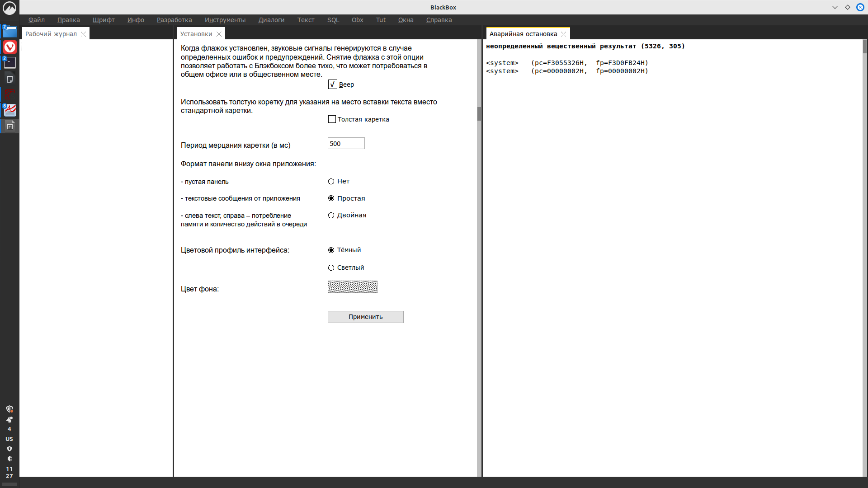Click the Цвет фона color swatch
This screenshot has height=488, width=868.
pos(352,287)
